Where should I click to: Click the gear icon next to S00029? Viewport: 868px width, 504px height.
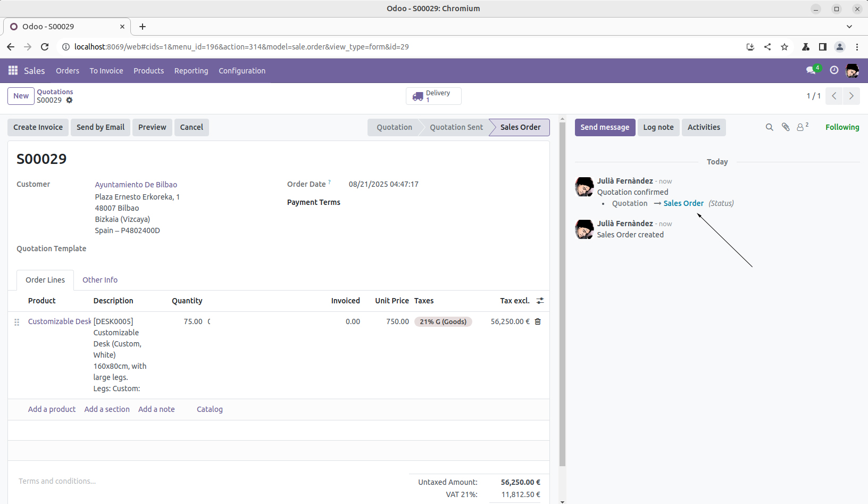[69, 100]
